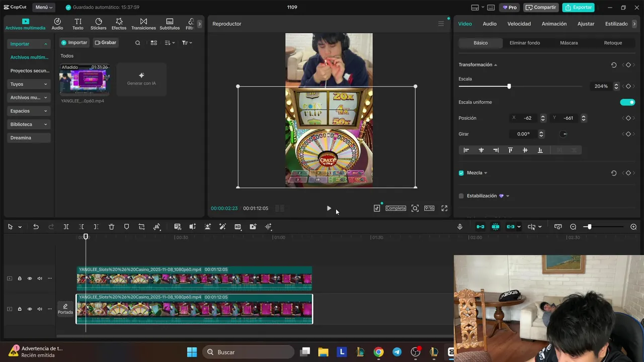Image resolution: width=644 pixels, height=362 pixels.
Task: Open the fullscreen preview icon
Action: [444, 208]
